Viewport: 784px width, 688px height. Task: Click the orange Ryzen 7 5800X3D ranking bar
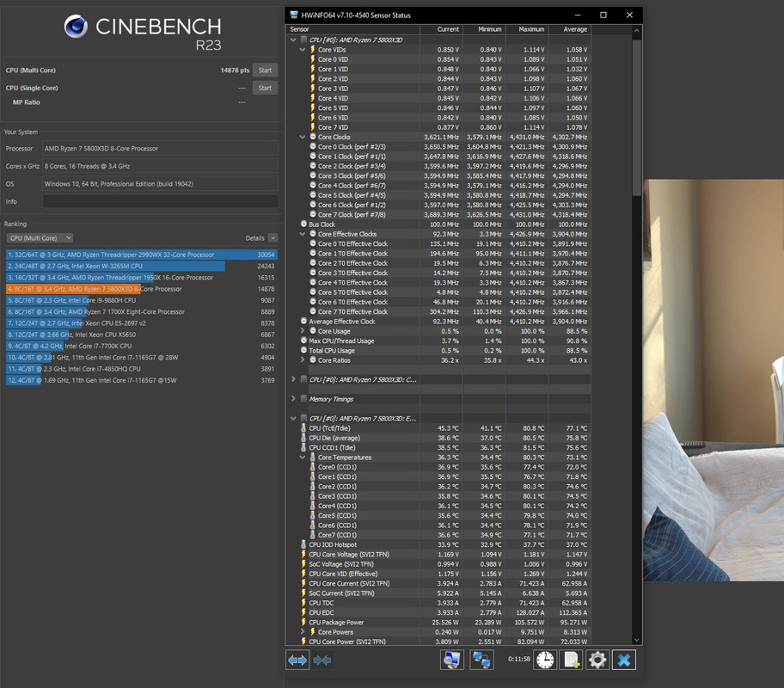tap(73, 289)
